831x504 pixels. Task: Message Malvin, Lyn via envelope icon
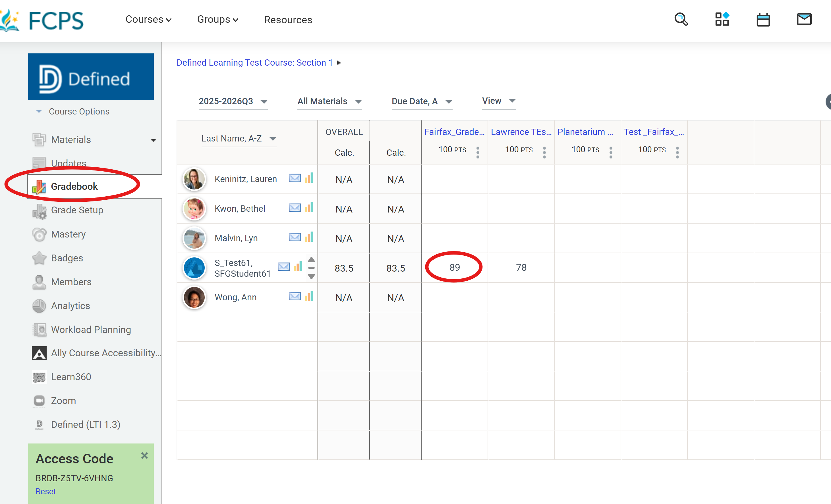point(295,237)
